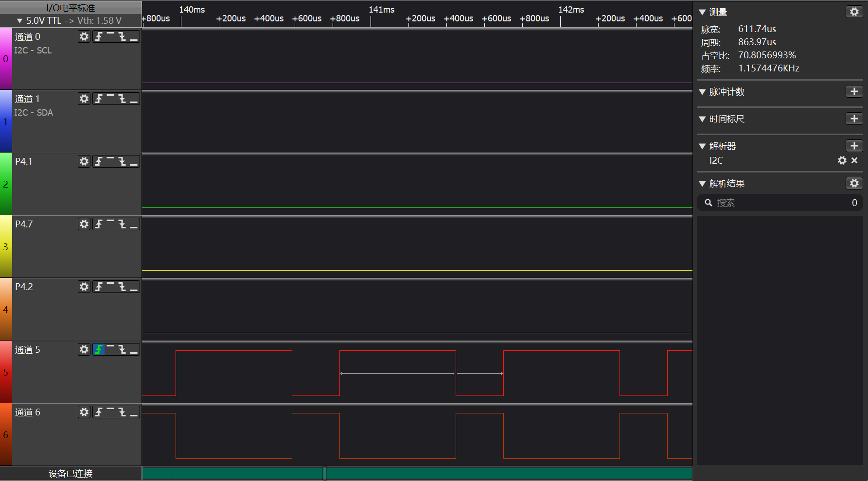Click the 脉宽 611.74us measurement value
The image size is (868, 481).
point(757,29)
